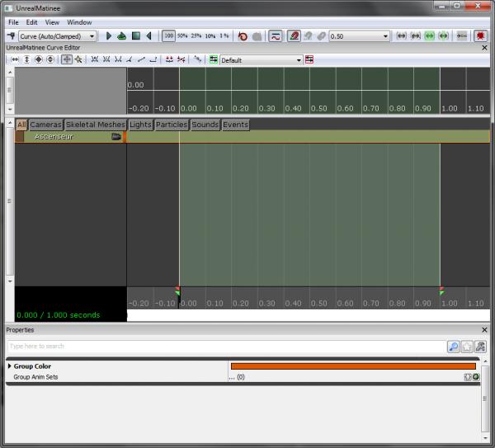Toggle the snap magnet icon

pos(293,36)
